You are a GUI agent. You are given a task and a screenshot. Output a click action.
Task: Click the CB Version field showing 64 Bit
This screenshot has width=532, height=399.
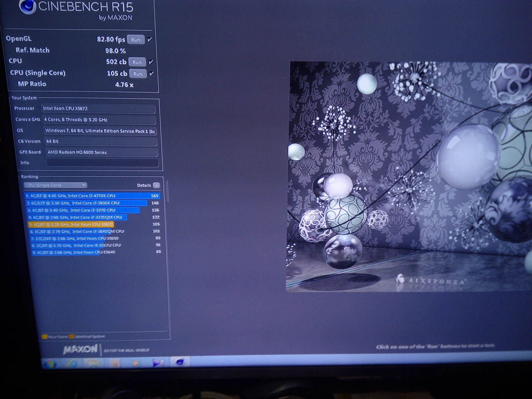101,141
